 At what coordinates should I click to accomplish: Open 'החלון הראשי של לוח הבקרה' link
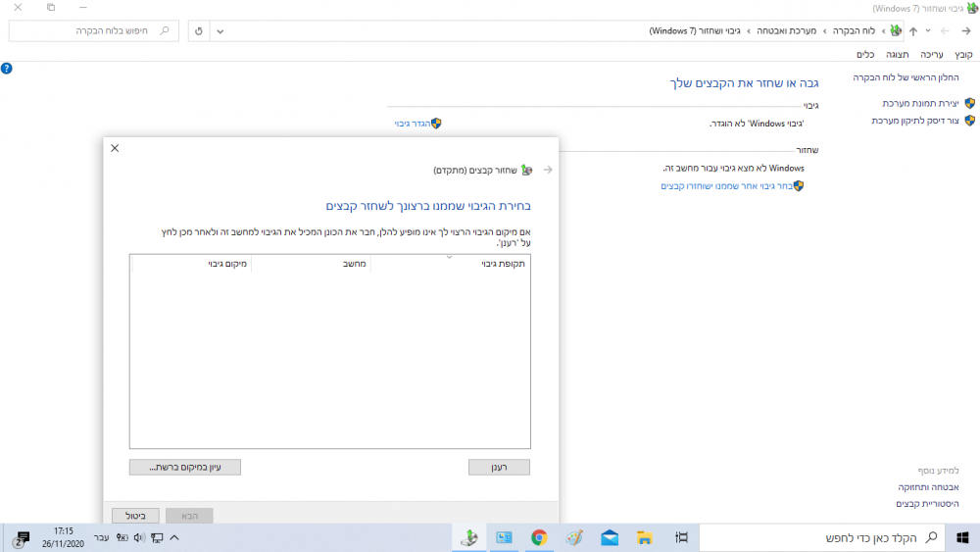906,77
